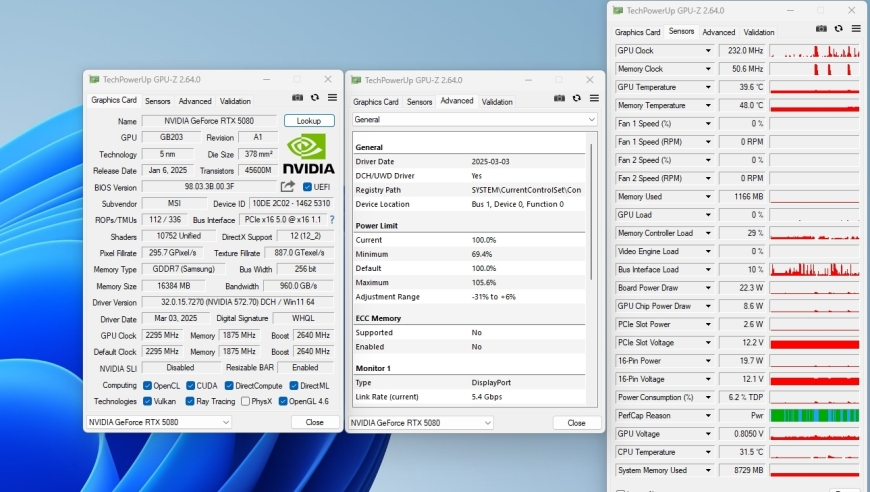This screenshot has height=492, width=870.
Task: Open the Fan 1 Speed (RPM) dropdown
Action: pos(708,142)
